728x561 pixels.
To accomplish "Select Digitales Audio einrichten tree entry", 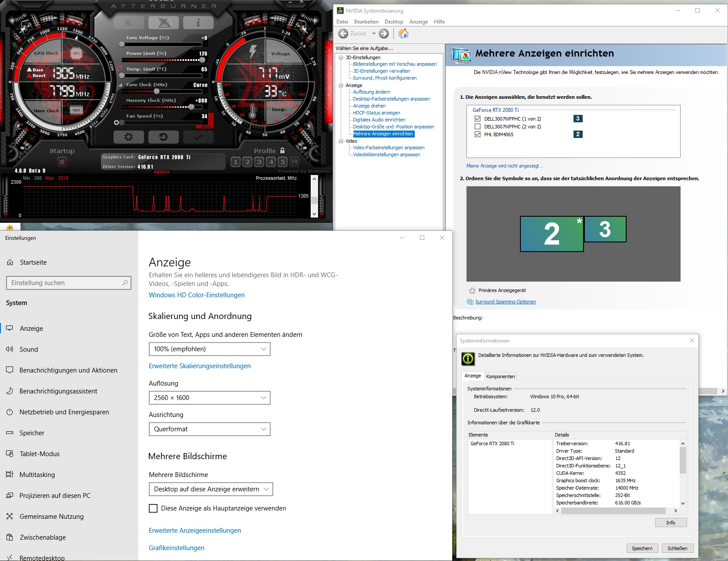I will tap(379, 120).
